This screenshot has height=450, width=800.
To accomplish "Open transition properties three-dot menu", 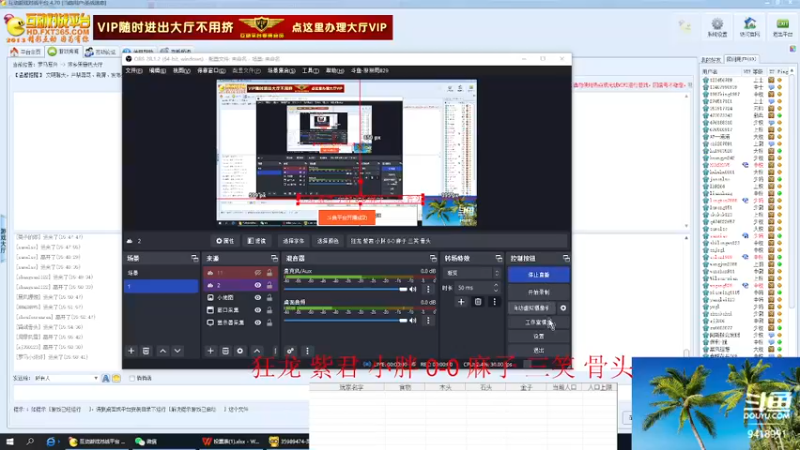I will pos(494,302).
